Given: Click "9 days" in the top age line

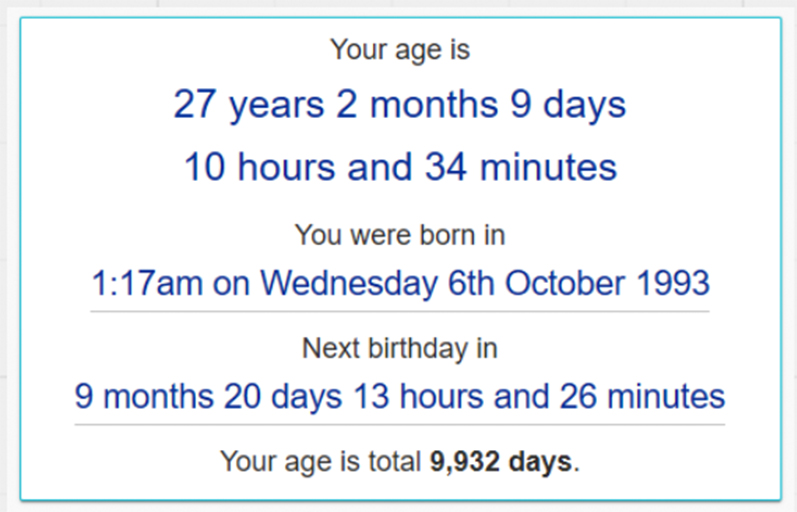Looking at the screenshot, I should click(x=569, y=104).
